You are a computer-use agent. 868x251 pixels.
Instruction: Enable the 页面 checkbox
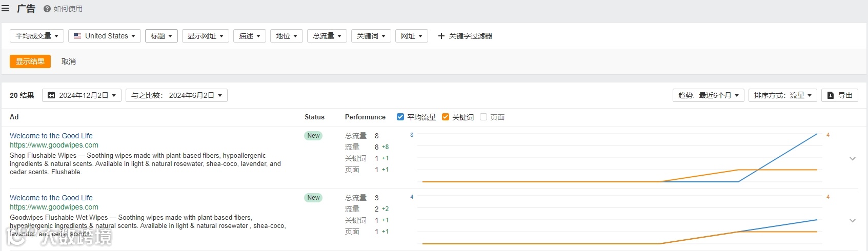(483, 117)
